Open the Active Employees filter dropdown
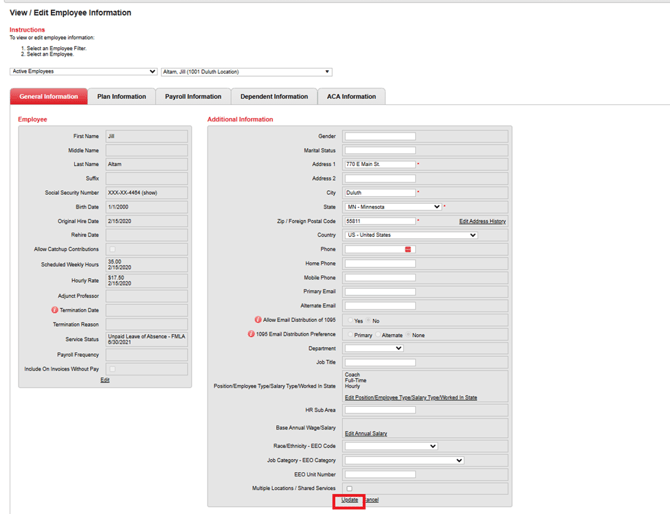 tap(83, 72)
